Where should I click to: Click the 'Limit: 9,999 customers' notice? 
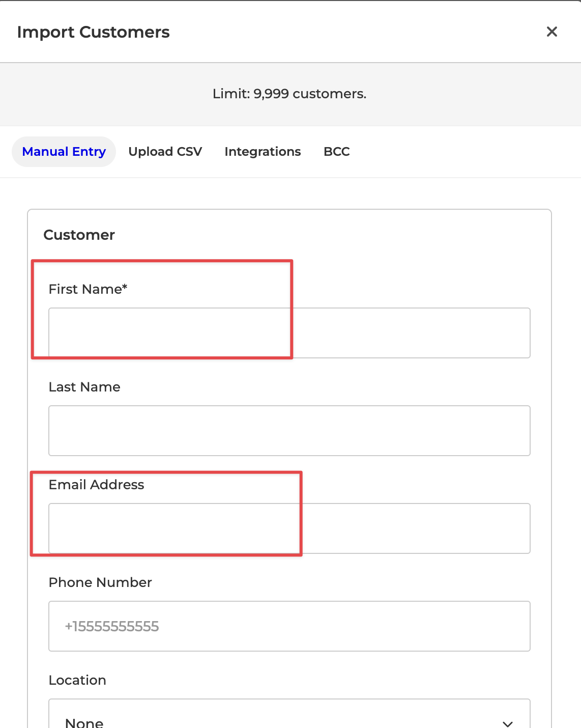pos(289,94)
